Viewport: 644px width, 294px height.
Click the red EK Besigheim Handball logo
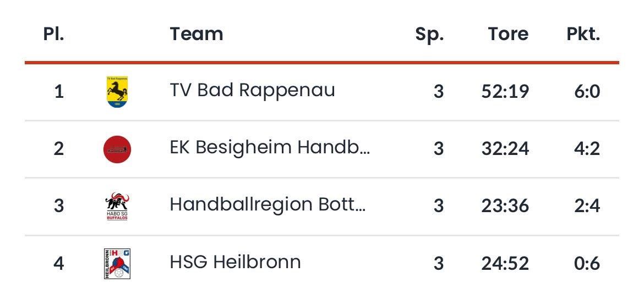pos(117,149)
